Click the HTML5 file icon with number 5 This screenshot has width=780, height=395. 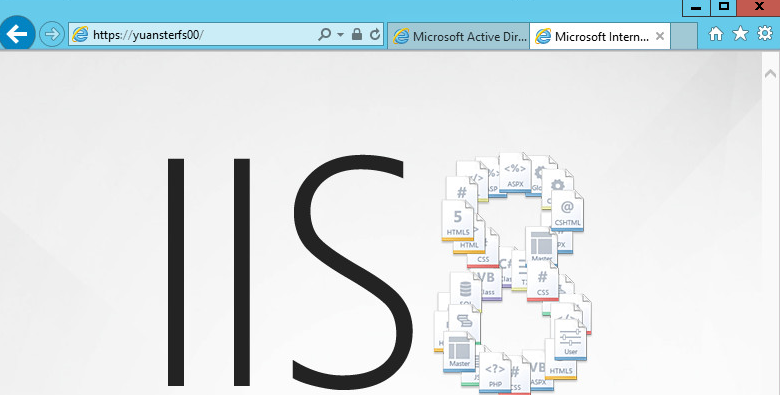458,220
